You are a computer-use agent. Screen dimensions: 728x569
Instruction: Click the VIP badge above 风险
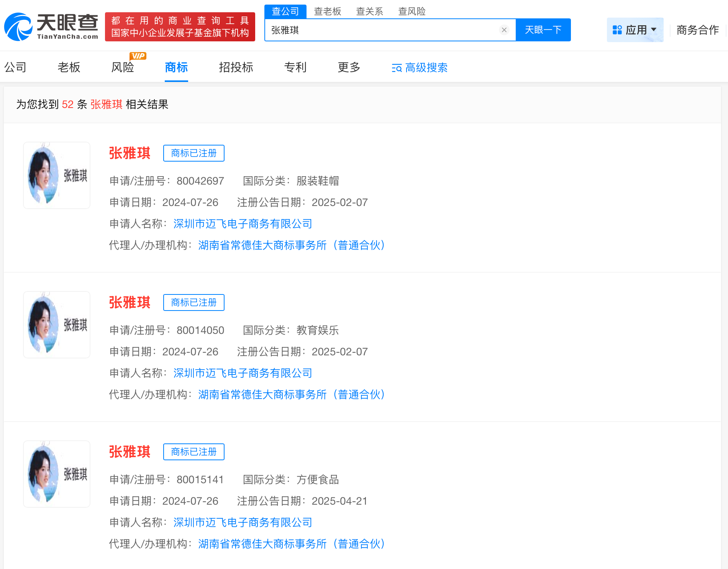138,56
